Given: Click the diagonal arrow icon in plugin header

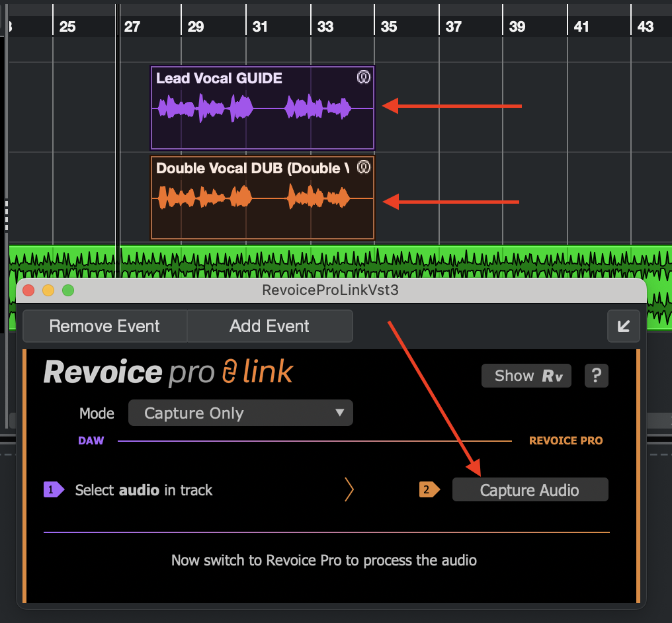Looking at the screenshot, I should pyautogui.click(x=623, y=326).
